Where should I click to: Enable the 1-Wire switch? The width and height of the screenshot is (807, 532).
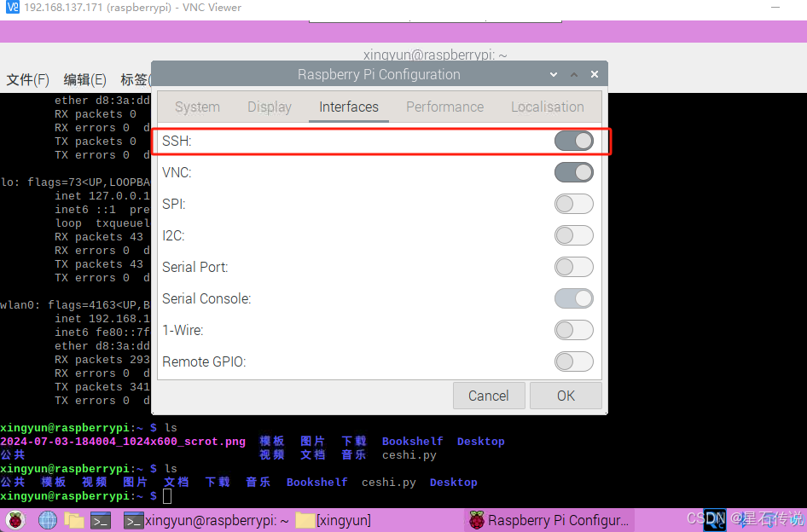pyautogui.click(x=574, y=330)
